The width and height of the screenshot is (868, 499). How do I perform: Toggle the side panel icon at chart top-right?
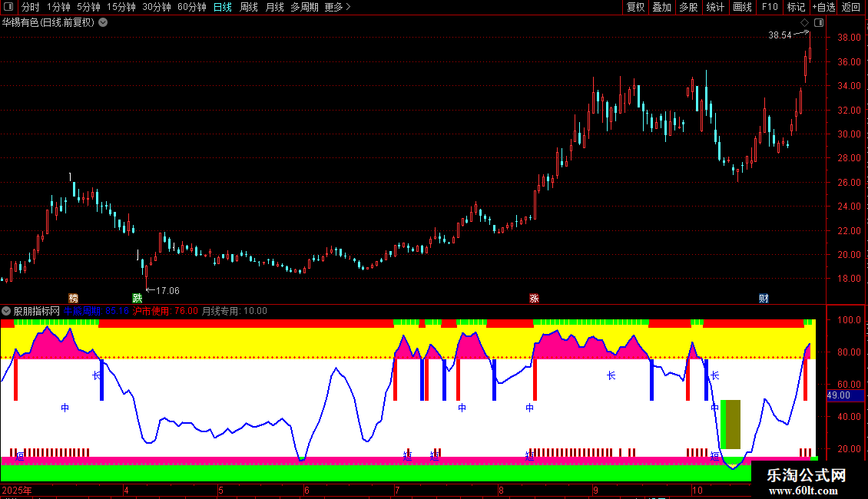[x=819, y=23]
